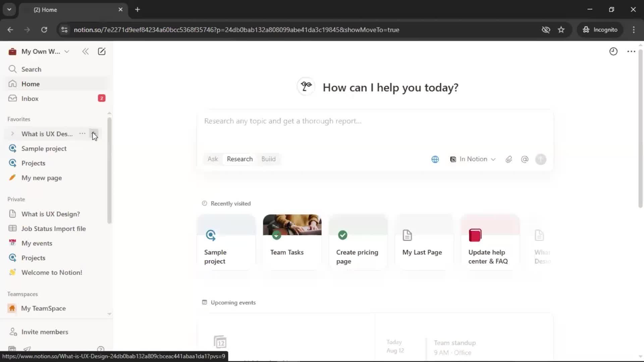Image resolution: width=644 pixels, height=362 pixels.
Task: Click the Notion AI face avatar
Action: [306, 86]
